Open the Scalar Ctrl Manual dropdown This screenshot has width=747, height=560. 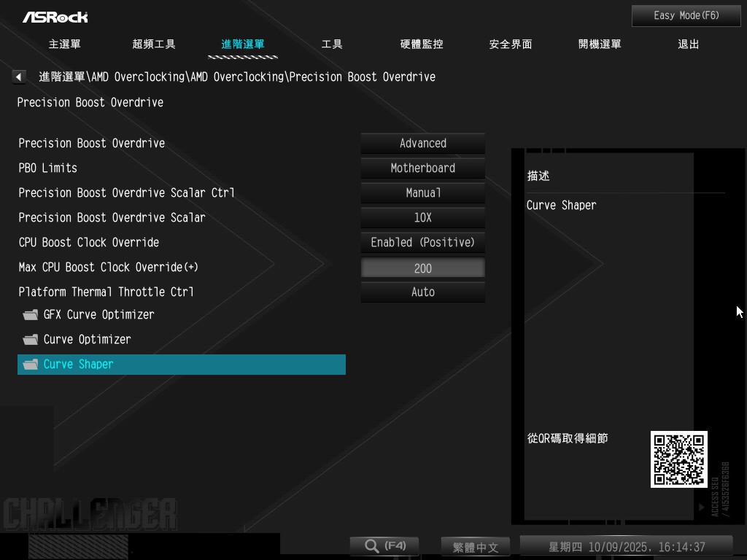pyautogui.click(x=422, y=193)
